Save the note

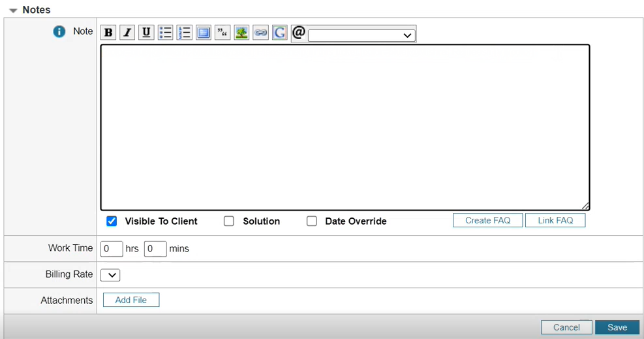[617, 327]
